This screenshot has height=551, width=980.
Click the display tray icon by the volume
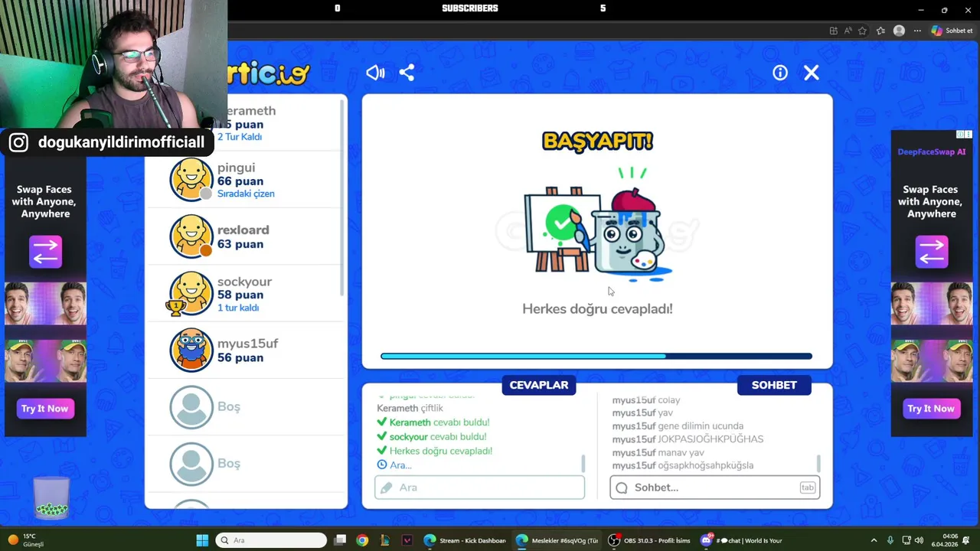[x=906, y=540]
